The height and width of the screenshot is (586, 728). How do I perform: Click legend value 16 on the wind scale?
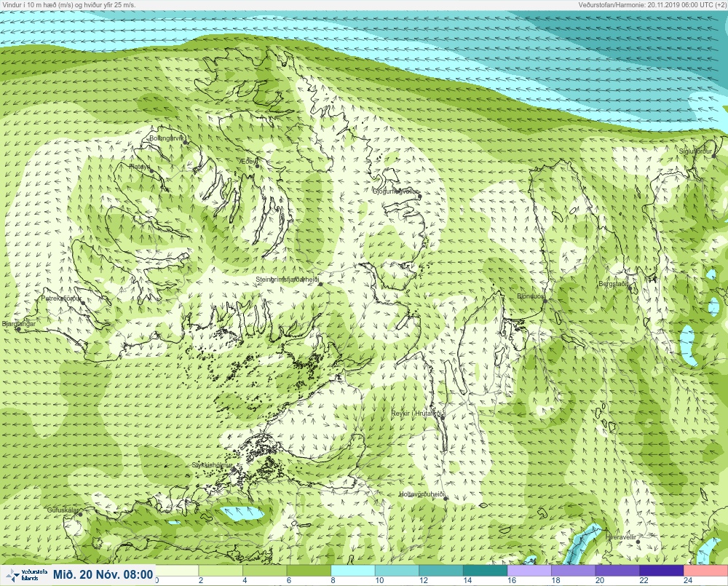(x=512, y=580)
